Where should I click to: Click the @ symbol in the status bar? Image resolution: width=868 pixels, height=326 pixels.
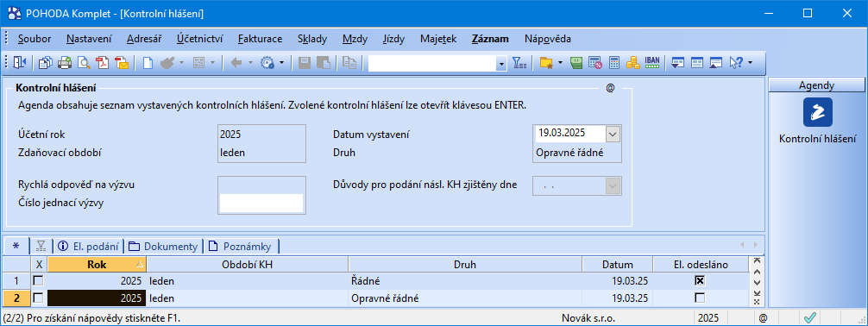pos(763,318)
